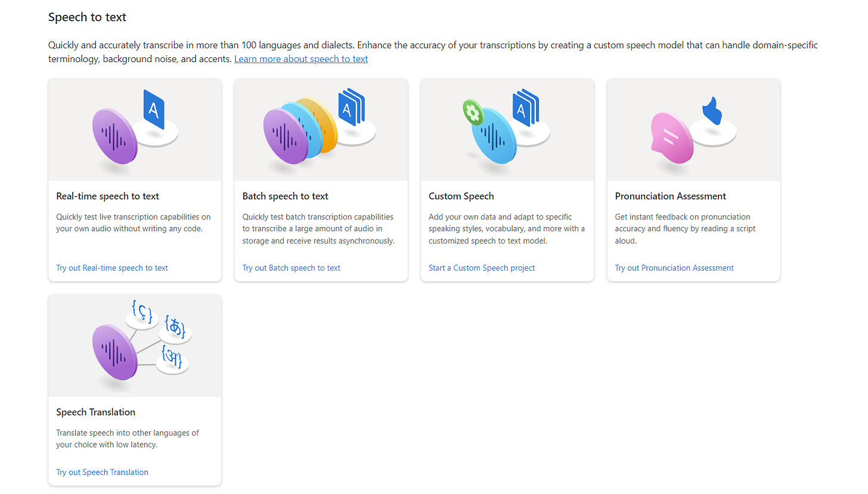Image resolution: width=868 pixels, height=494 pixels.
Task: Open the Learn more about speech to text link
Action: (x=300, y=58)
